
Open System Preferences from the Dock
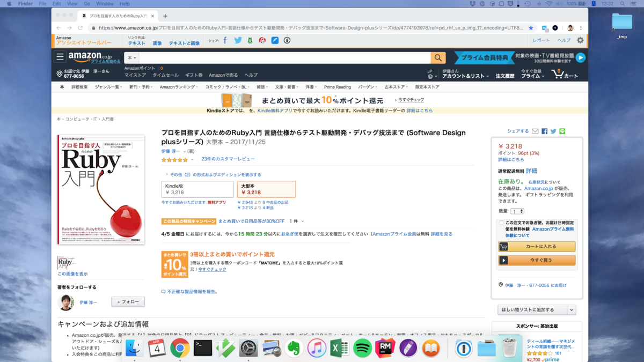click(248, 349)
